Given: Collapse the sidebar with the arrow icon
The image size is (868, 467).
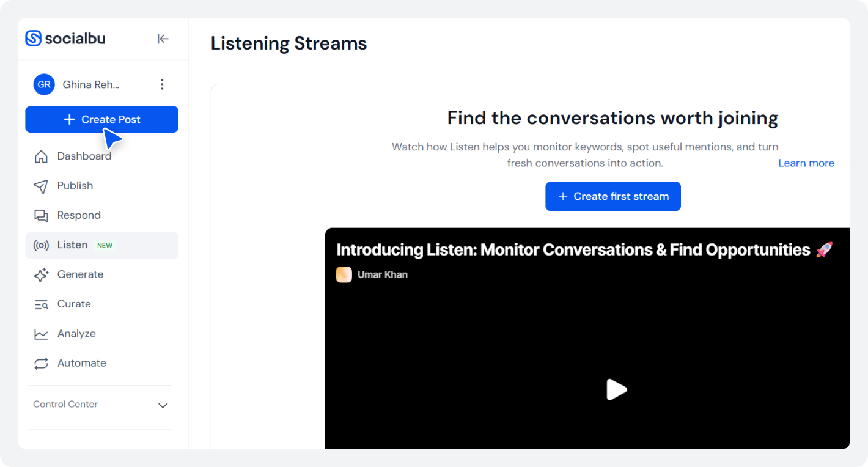Looking at the screenshot, I should [163, 39].
